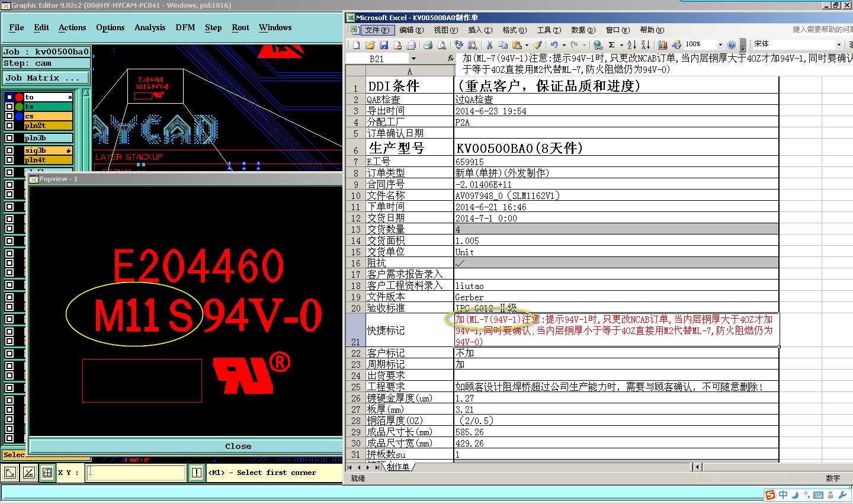
Task: Click the Cut scissors icon in Excel
Action: [x=489, y=45]
